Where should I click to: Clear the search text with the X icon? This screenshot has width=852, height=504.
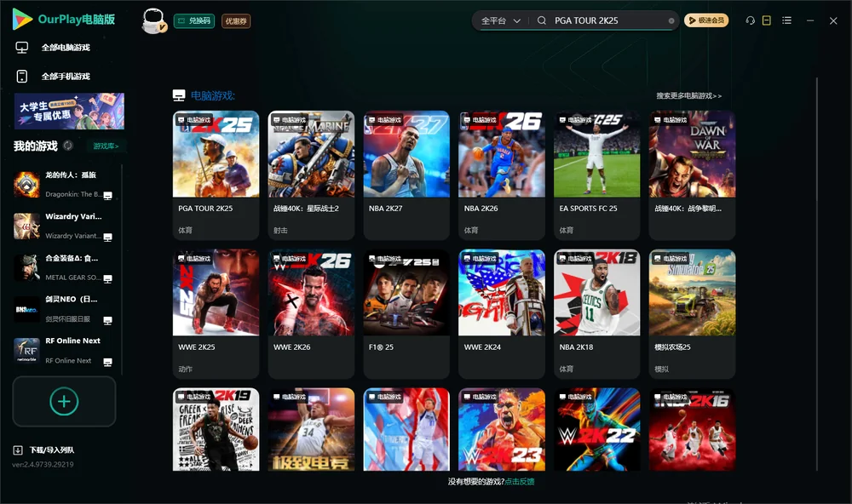pyautogui.click(x=671, y=21)
